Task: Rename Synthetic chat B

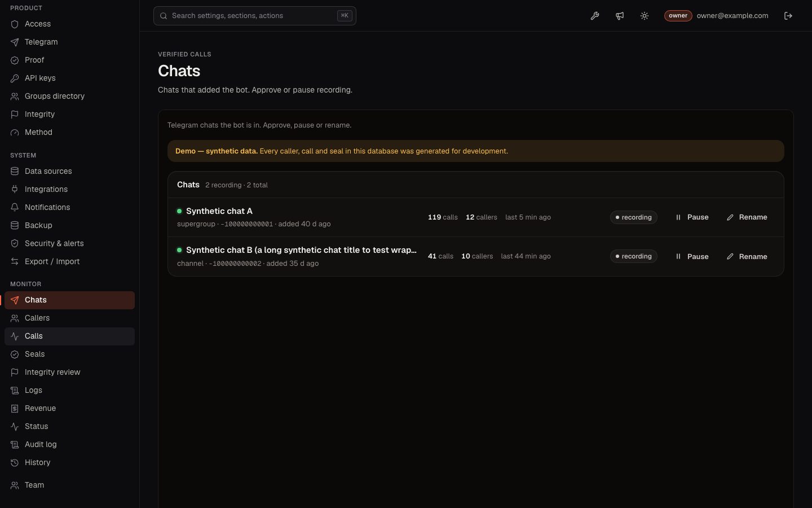Action: 747,256
